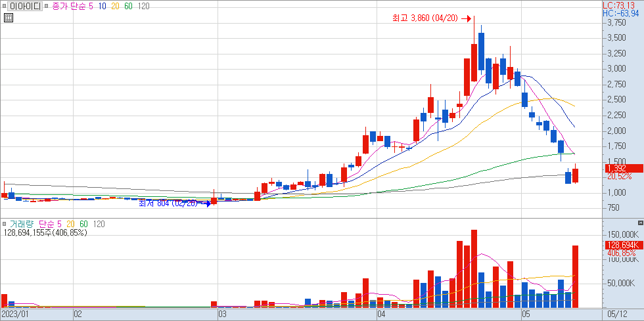Click the 2,500 price axis label
644x321 pixels.
tap(617, 100)
